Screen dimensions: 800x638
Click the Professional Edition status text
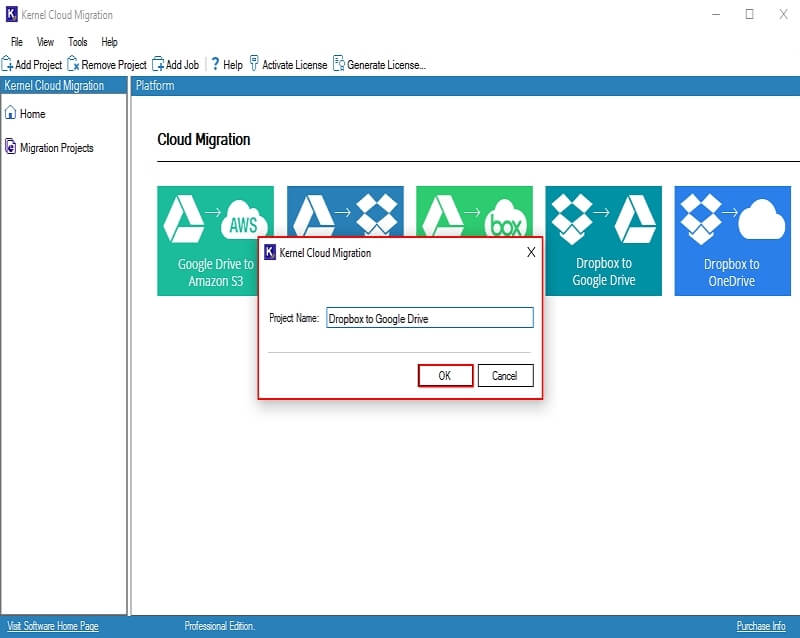tap(219, 626)
